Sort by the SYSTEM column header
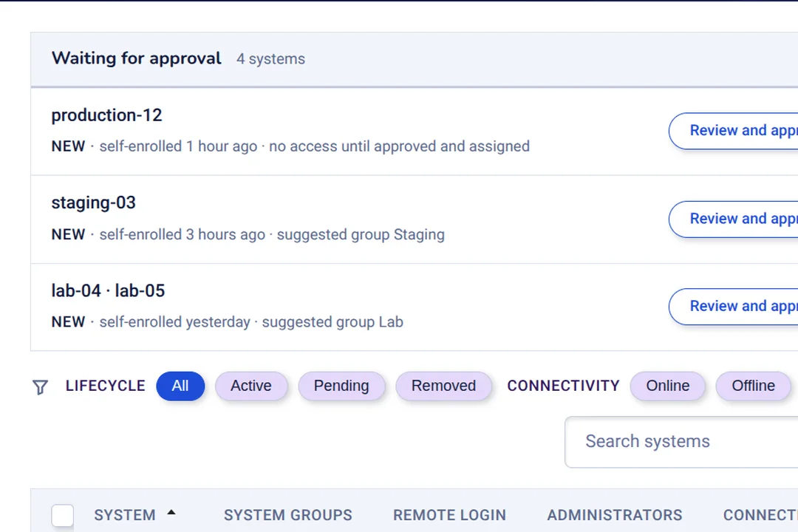 click(125, 515)
